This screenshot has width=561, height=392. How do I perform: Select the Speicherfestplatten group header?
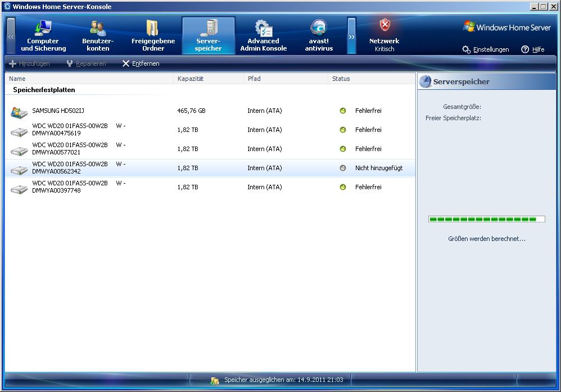[44, 90]
